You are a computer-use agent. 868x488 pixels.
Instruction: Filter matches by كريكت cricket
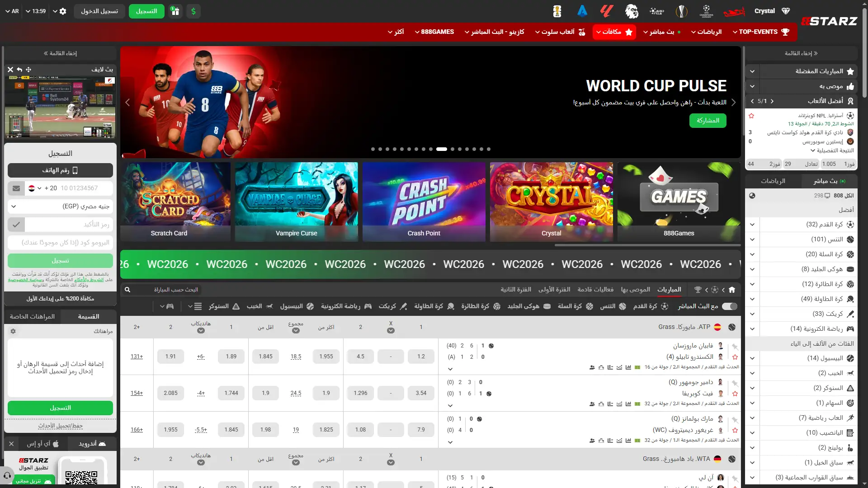click(x=393, y=306)
